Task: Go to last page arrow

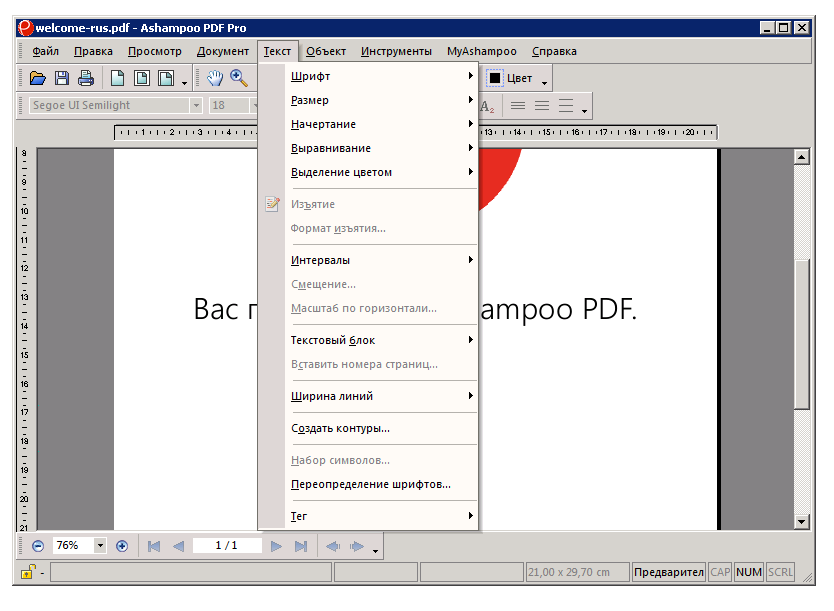Action: tap(301, 546)
